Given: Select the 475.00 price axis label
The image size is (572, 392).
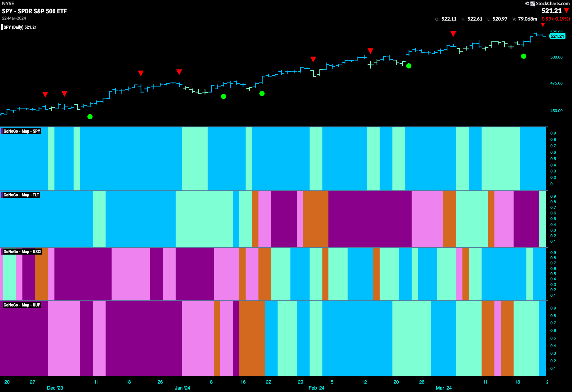Looking at the screenshot, I should tap(557, 83).
